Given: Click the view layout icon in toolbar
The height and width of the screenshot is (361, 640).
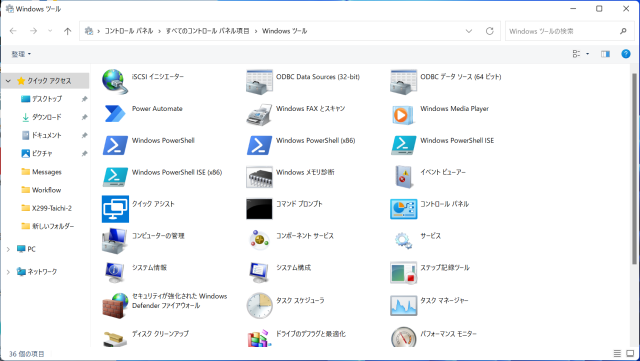Looking at the screenshot, I should (576, 54).
